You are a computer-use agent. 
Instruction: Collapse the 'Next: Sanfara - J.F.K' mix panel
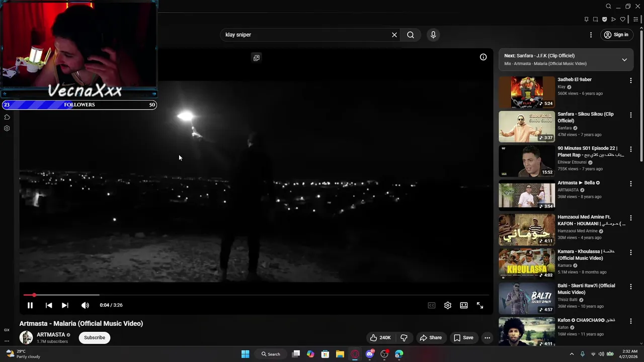click(x=624, y=59)
